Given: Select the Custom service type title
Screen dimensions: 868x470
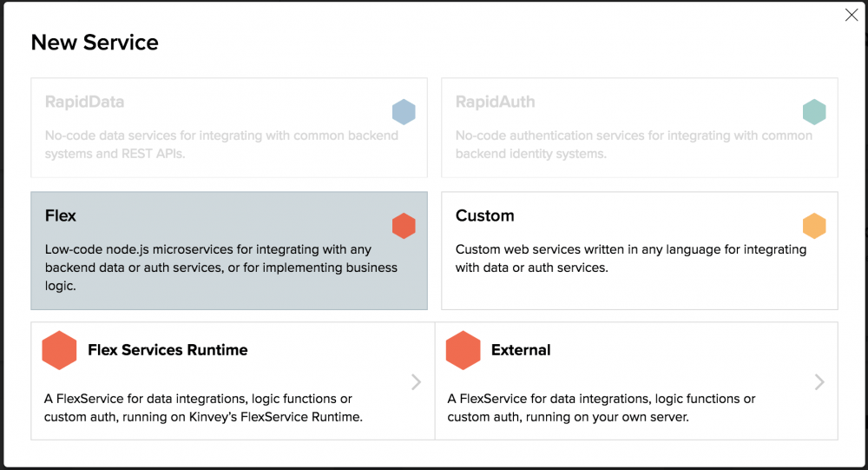Looking at the screenshot, I should (484, 215).
